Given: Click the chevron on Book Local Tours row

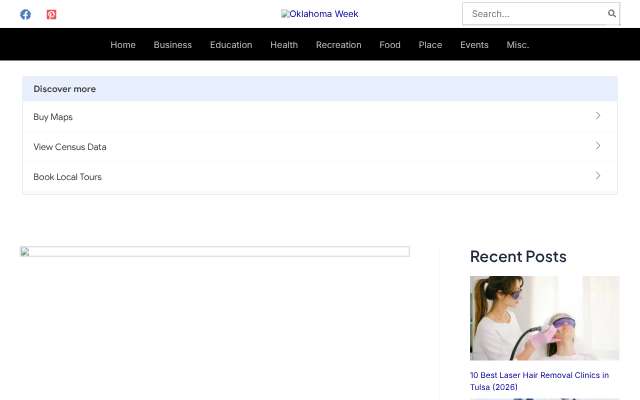Looking at the screenshot, I should pyautogui.click(x=598, y=176).
